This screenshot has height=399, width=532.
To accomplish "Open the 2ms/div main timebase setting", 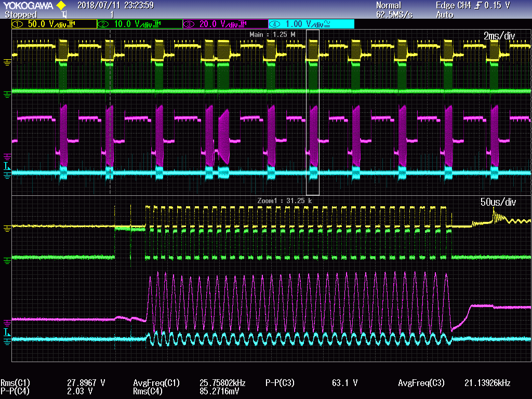I will coord(499,36).
